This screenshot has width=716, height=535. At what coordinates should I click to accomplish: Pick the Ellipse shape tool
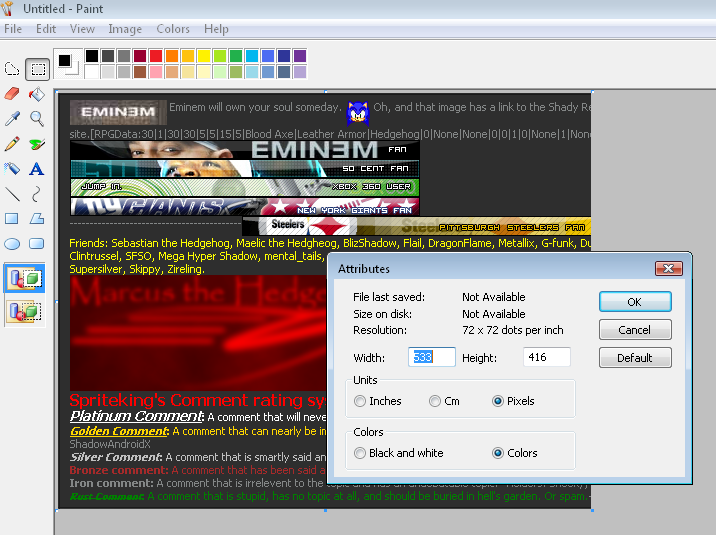coord(12,243)
